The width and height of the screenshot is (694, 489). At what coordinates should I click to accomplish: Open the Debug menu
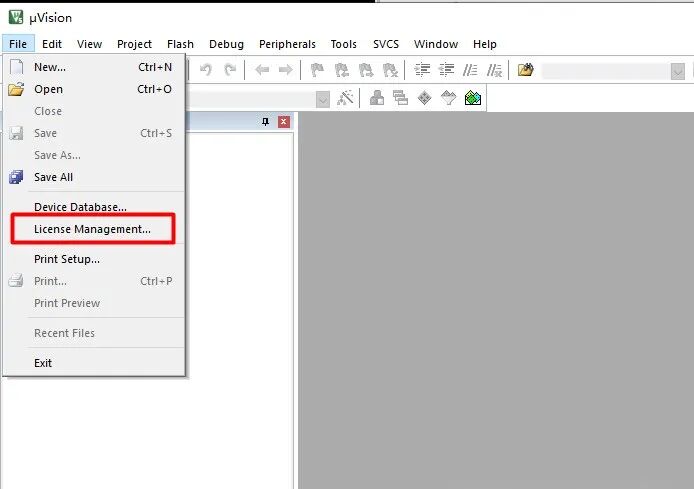[226, 44]
